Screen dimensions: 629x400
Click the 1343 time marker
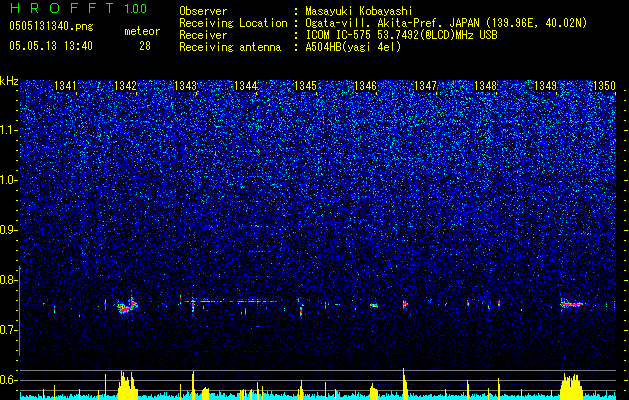click(x=185, y=86)
